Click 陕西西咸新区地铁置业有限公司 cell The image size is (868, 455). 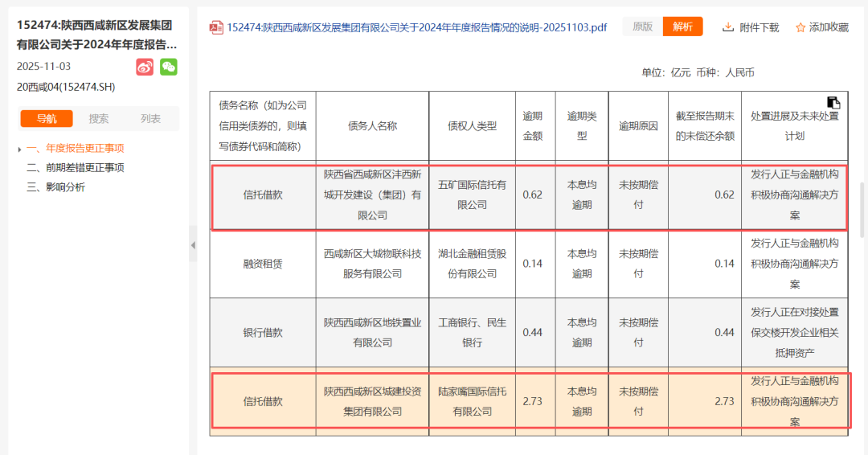(x=373, y=333)
